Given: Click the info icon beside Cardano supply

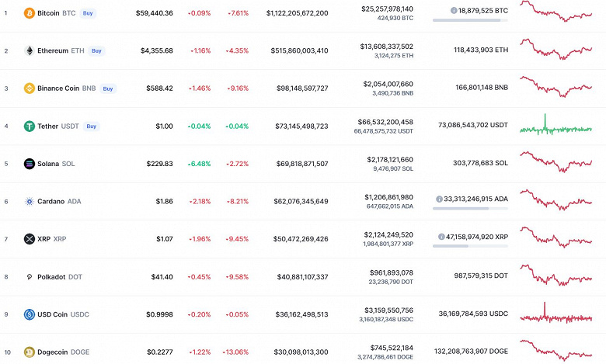Looking at the screenshot, I should [440, 199].
